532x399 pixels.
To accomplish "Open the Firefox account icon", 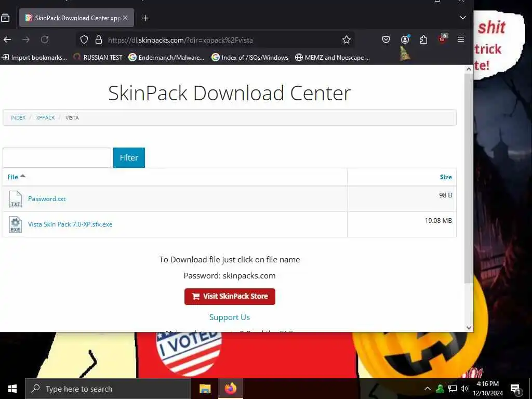I will (x=405, y=39).
